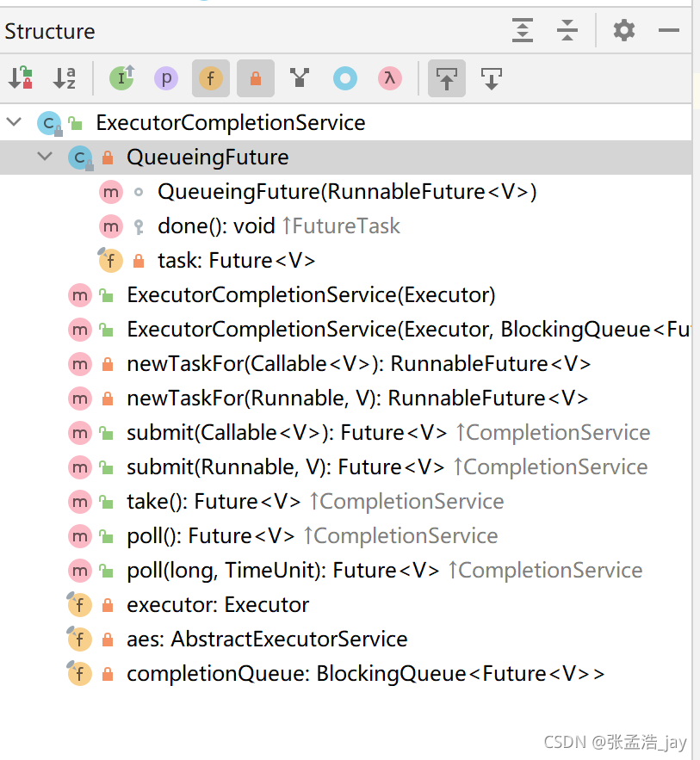700x760 pixels.
Task: Click the field icon beside completionQueue
Action: click(80, 674)
